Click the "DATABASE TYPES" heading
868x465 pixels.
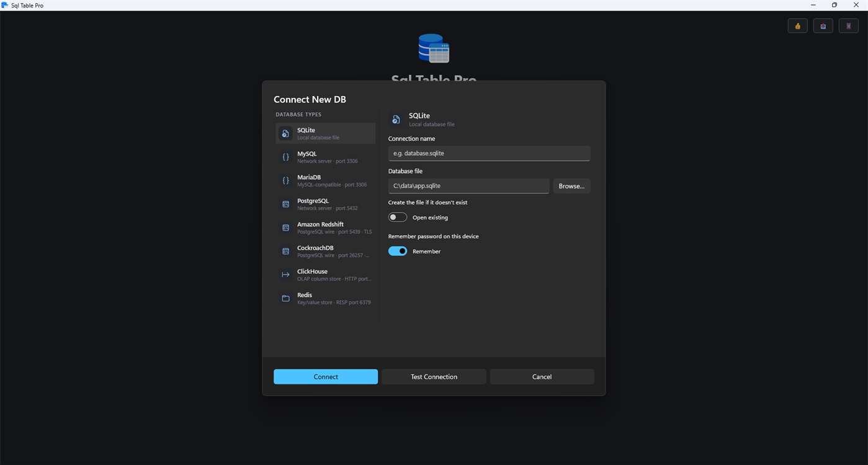[298, 115]
